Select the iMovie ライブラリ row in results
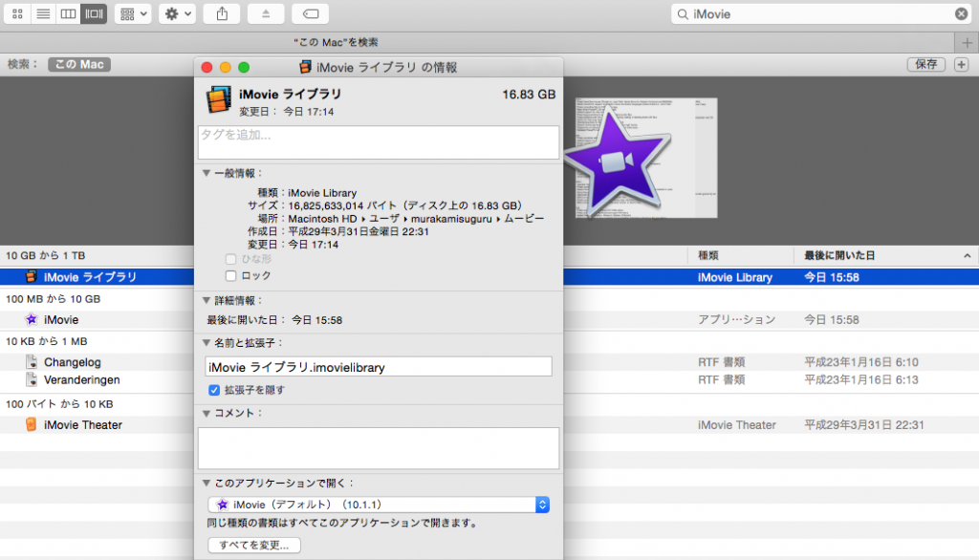Viewport: 979px width, 560px height. click(489, 276)
